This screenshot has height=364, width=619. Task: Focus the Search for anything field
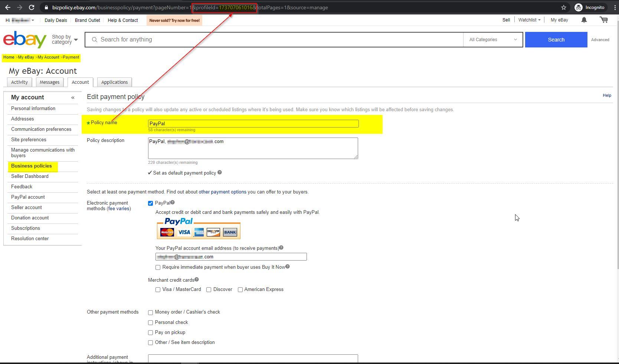click(274, 40)
